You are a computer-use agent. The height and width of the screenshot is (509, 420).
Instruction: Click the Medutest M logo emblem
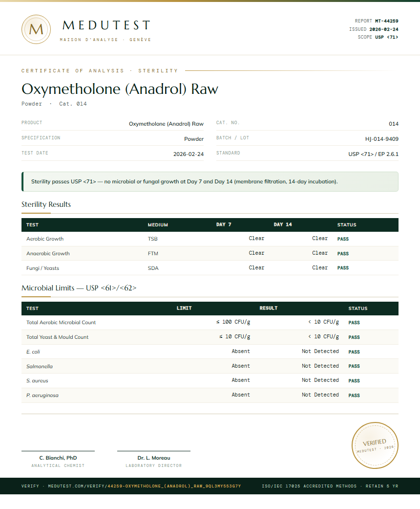(36, 29)
